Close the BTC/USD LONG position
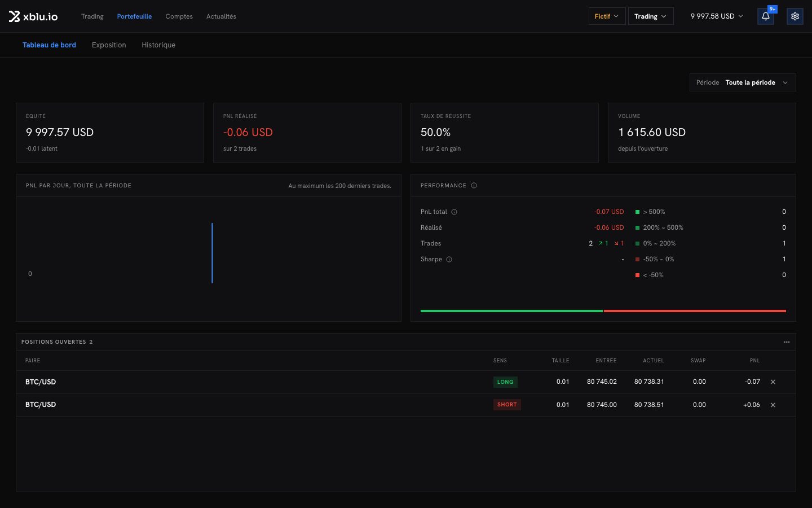This screenshot has width=812, height=508. 773,382
